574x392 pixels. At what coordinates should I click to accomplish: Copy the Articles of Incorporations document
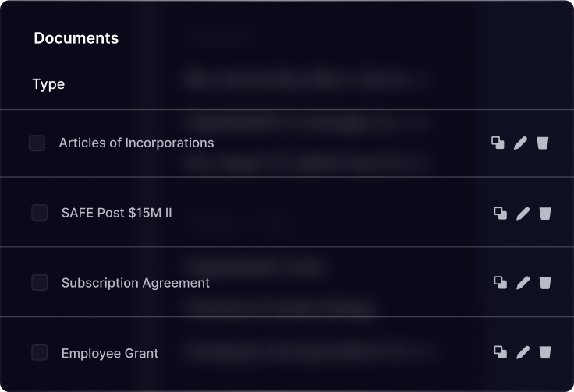point(498,143)
